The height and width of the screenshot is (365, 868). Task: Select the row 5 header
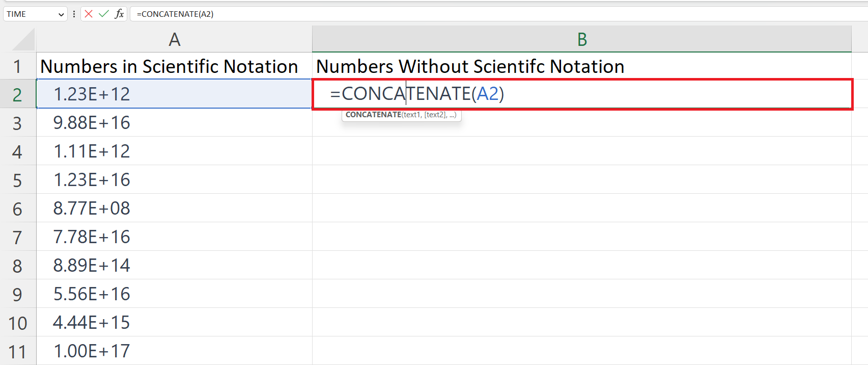click(x=18, y=180)
